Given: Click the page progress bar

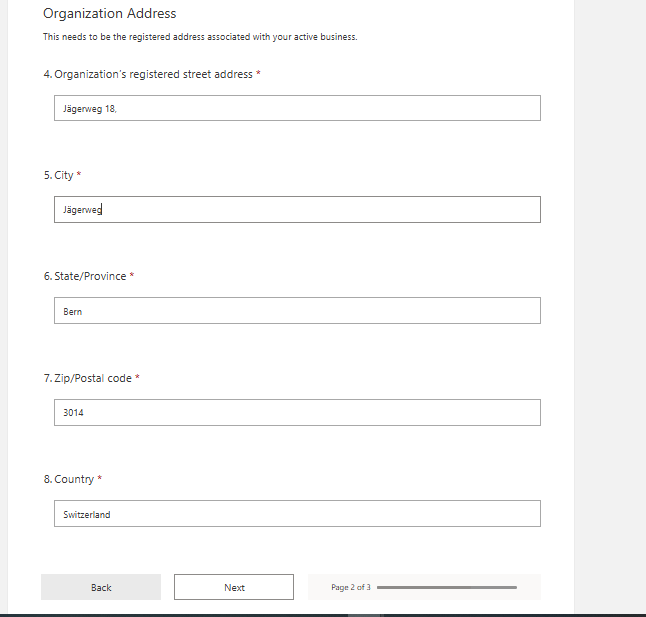Looking at the screenshot, I should (446, 587).
